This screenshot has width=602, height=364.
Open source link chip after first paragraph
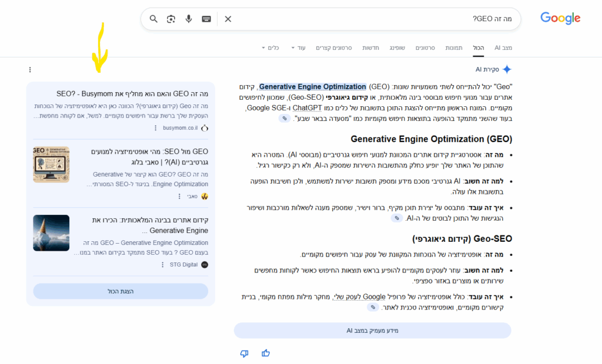(x=285, y=119)
